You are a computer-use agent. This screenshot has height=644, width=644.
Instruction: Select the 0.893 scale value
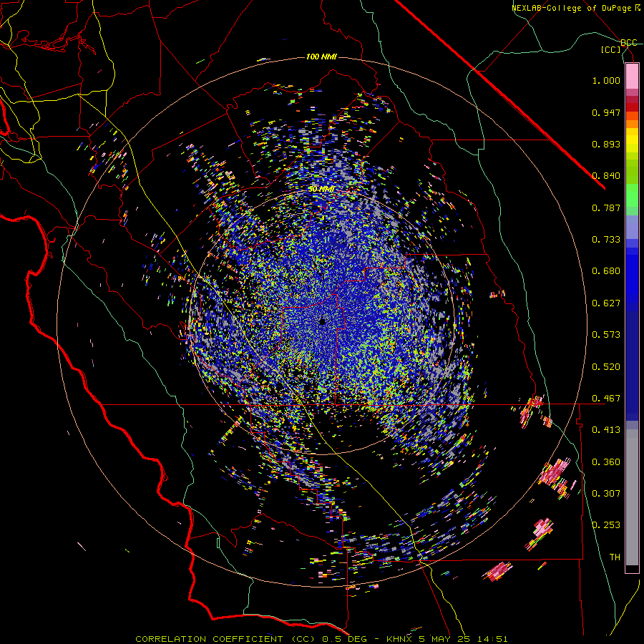[x=606, y=144]
